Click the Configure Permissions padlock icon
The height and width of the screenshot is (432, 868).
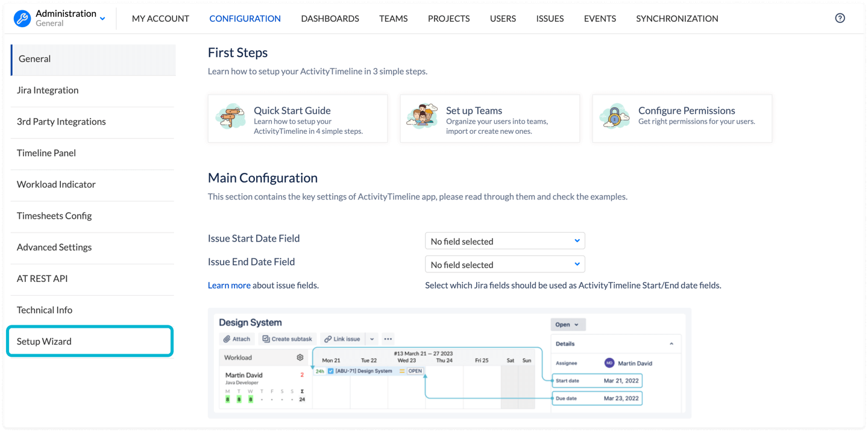pyautogui.click(x=615, y=117)
